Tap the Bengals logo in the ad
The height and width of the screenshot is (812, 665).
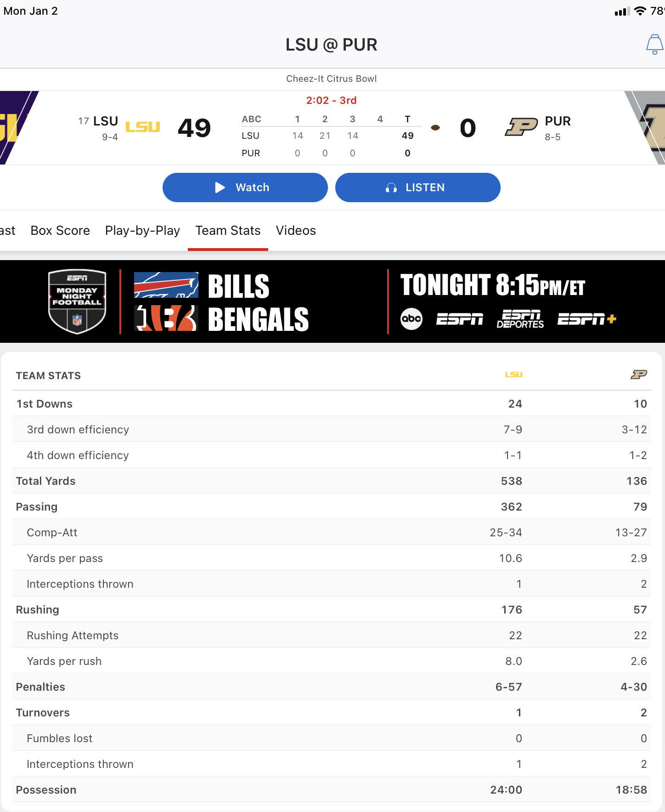[x=166, y=318]
